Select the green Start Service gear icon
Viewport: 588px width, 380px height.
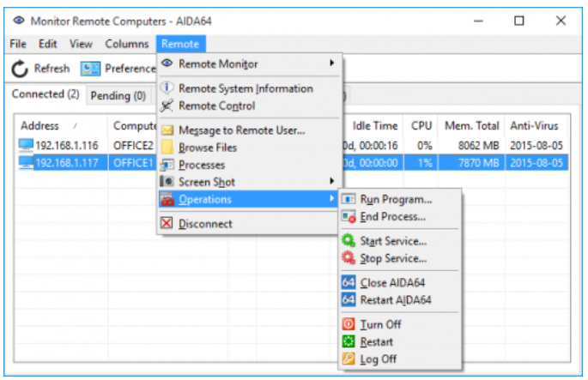tap(349, 240)
